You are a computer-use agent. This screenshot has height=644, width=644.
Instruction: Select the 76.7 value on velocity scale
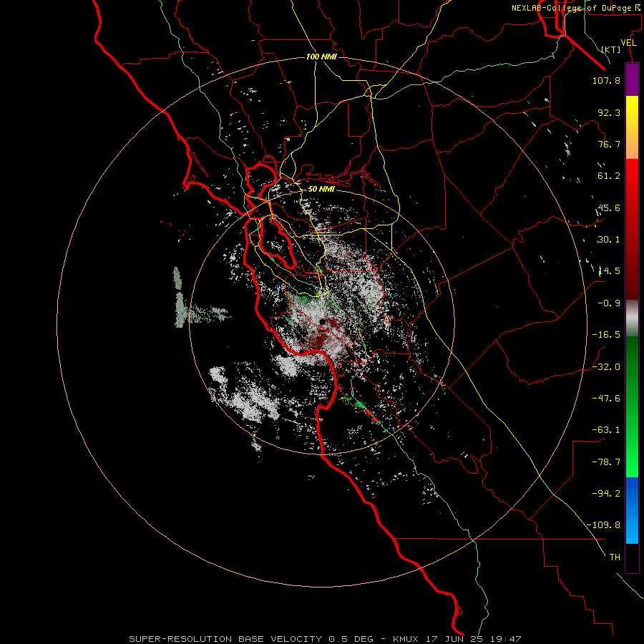[x=609, y=144]
